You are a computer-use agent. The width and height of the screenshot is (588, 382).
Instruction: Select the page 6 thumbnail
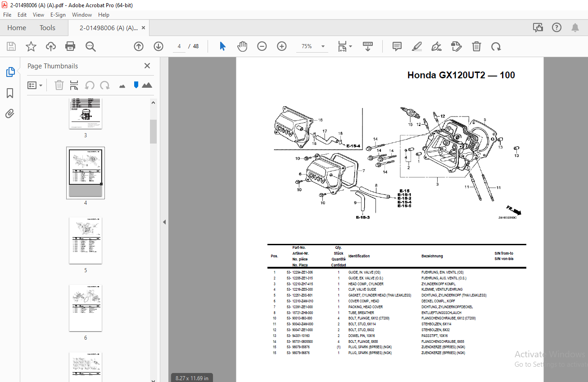tap(86, 308)
